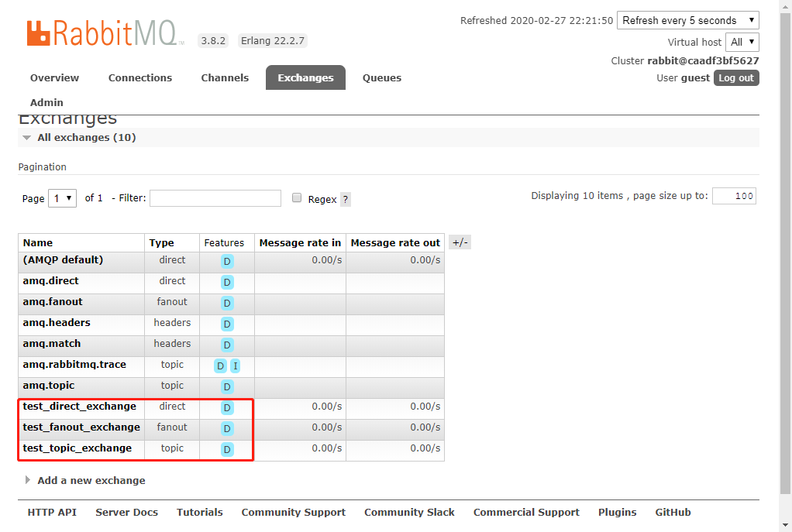Open the Community Support link

(294, 513)
